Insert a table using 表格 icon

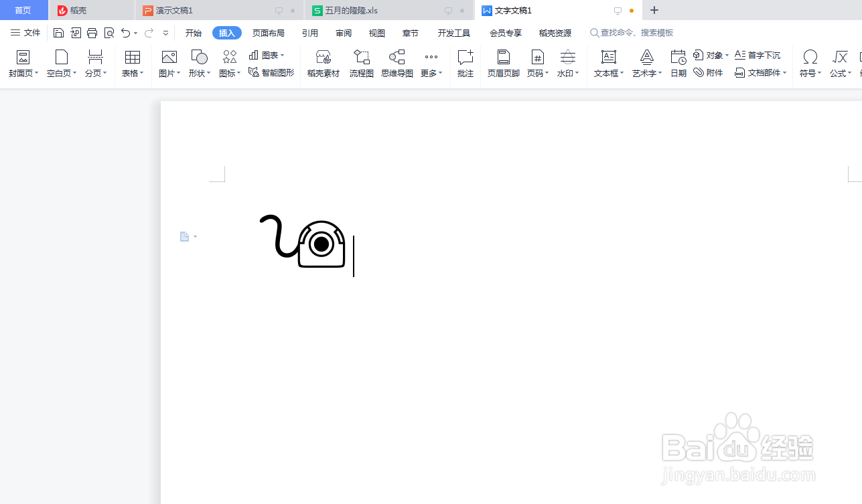pyautogui.click(x=132, y=64)
